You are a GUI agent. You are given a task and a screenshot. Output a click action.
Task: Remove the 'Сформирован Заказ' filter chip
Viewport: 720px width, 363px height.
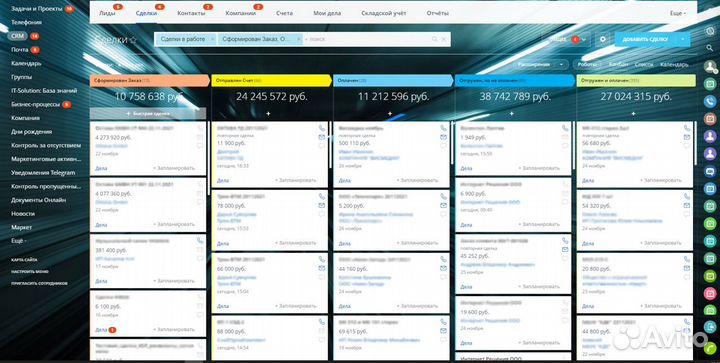(298, 39)
